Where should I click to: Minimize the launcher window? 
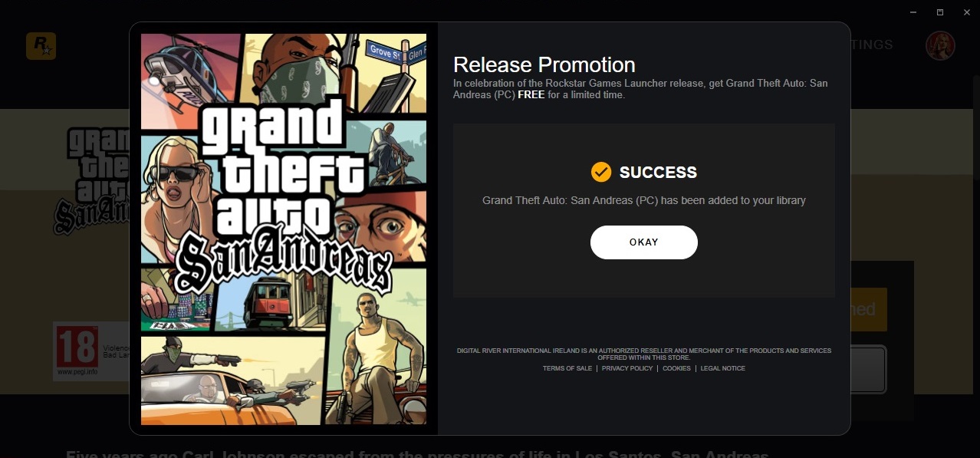tap(914, 12)
